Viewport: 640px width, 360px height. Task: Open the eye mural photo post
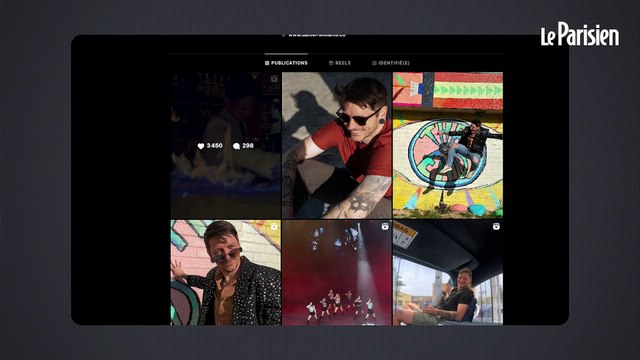[x=448, y=145]
